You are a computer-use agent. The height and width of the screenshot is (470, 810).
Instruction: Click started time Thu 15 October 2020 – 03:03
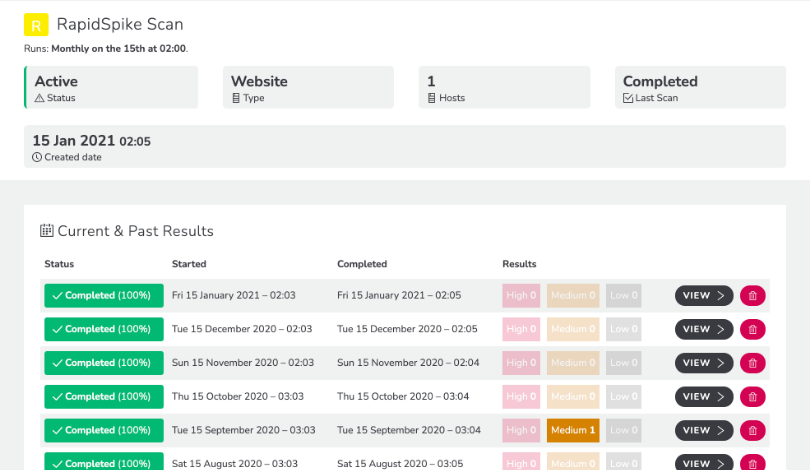(238, 397)
